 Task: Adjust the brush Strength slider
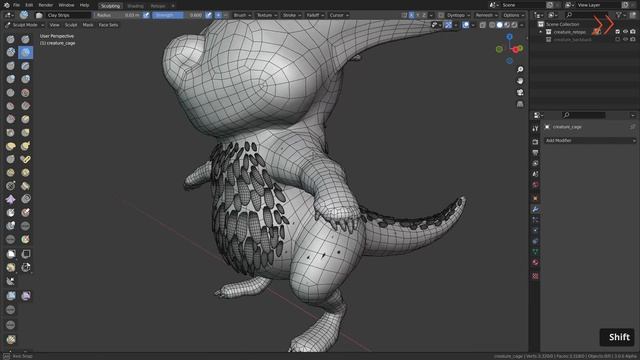pos(178,15)
